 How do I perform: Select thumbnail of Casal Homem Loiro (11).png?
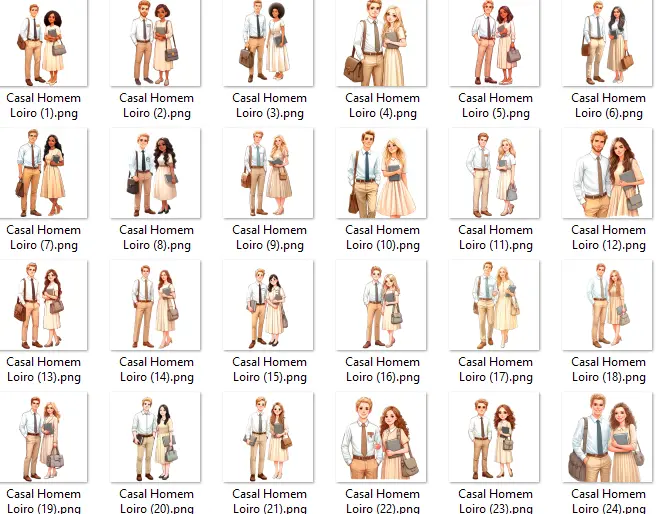coord(494,173)
